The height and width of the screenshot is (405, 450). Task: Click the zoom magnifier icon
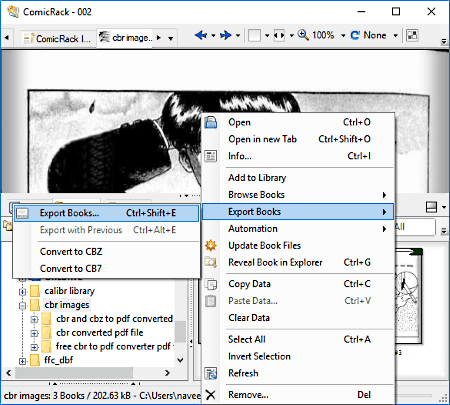tap(303, 35)
